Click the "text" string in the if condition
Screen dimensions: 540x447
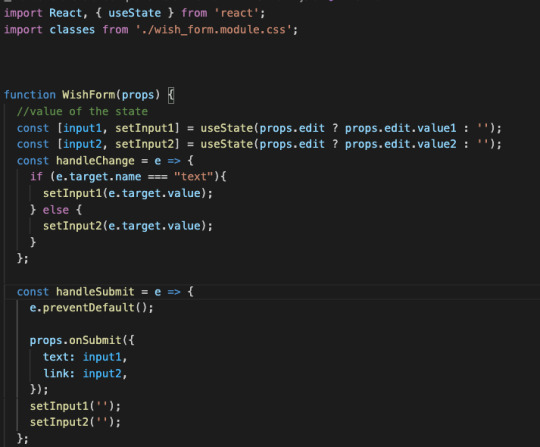click(194, 177)
